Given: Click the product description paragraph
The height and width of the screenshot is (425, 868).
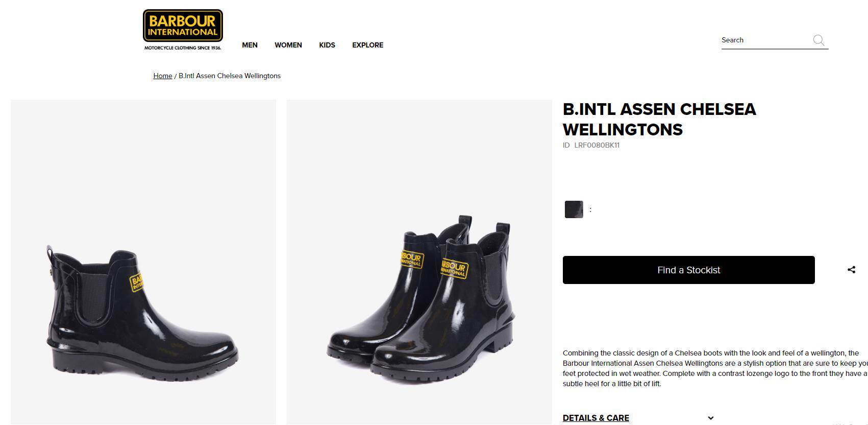Looking at the screenshot, I should point(715,368).
